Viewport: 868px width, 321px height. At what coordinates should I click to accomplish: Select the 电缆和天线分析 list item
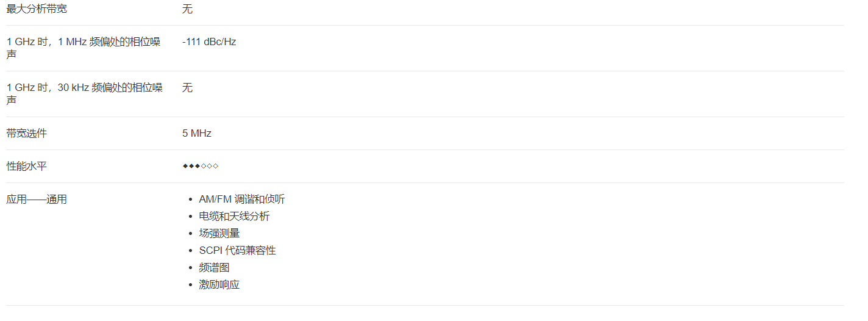235,216
